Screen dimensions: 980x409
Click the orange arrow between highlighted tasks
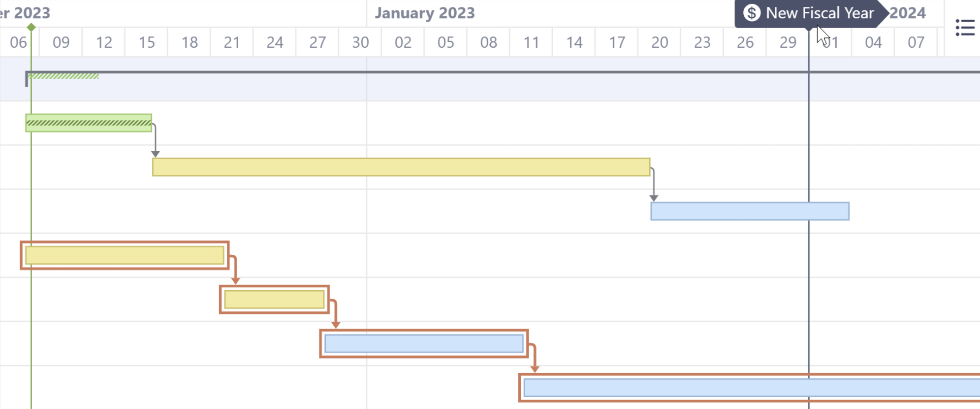pos(235,272)
